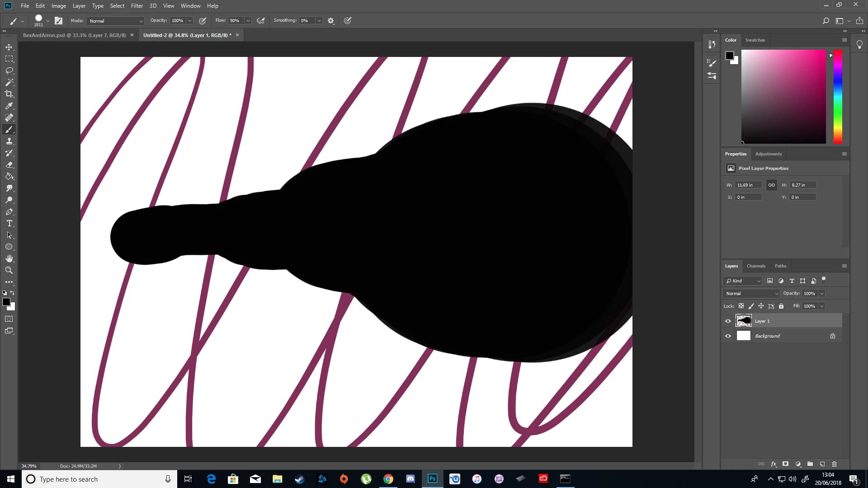
Task: Toggle visibility of the Background layer
Action: (728, 336)
